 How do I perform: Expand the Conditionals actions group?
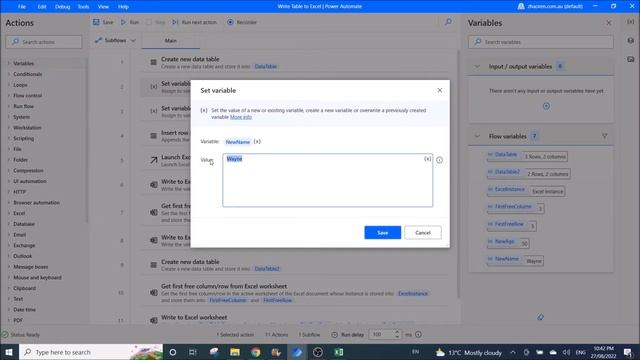click(27, 74)
